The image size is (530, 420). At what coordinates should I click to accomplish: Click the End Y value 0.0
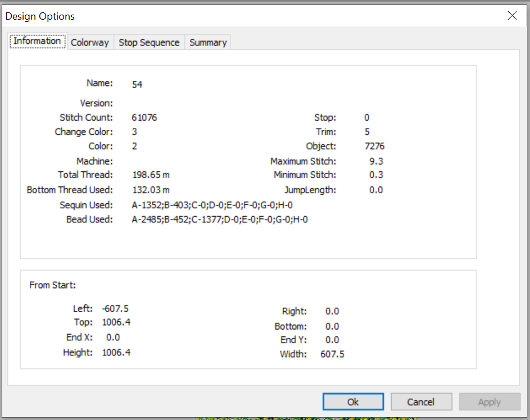(x=332, y=340)
